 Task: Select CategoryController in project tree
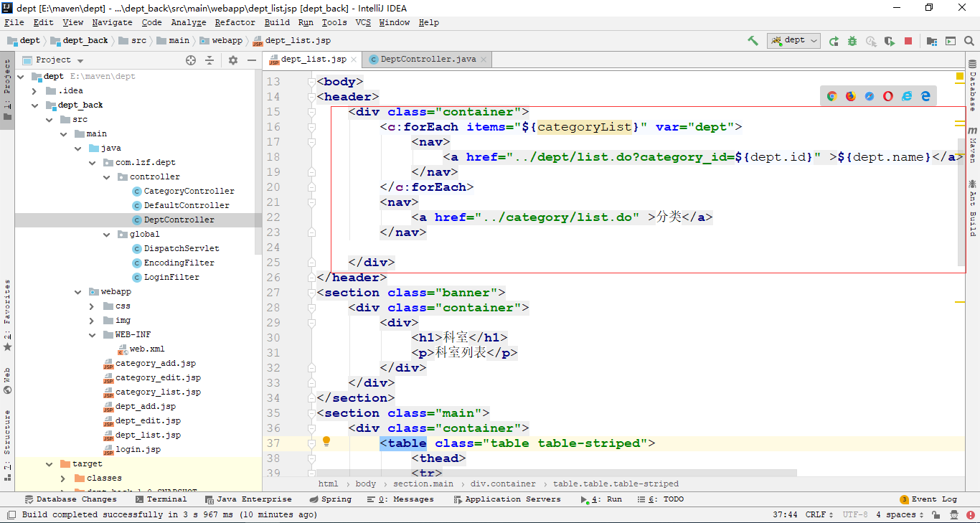189,191
